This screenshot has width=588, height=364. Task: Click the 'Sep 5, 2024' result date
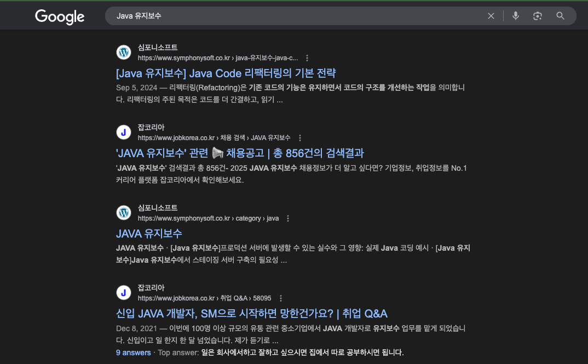pyautogui.click(x=136, y=88)
